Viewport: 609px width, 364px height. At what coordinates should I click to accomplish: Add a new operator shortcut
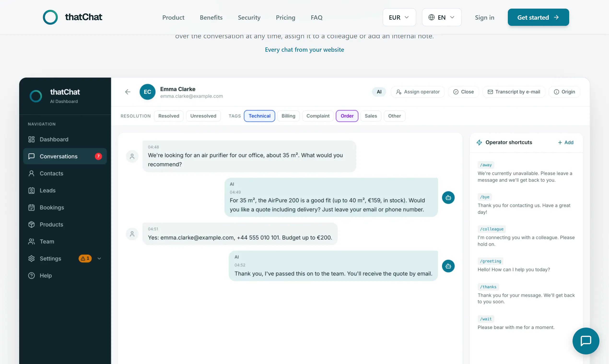(x=565, y=142)
